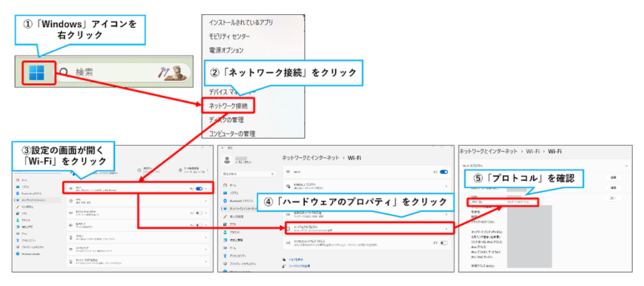Collapse the Wi-Fi のプロパティ section chevron

(x=626, y=166)
